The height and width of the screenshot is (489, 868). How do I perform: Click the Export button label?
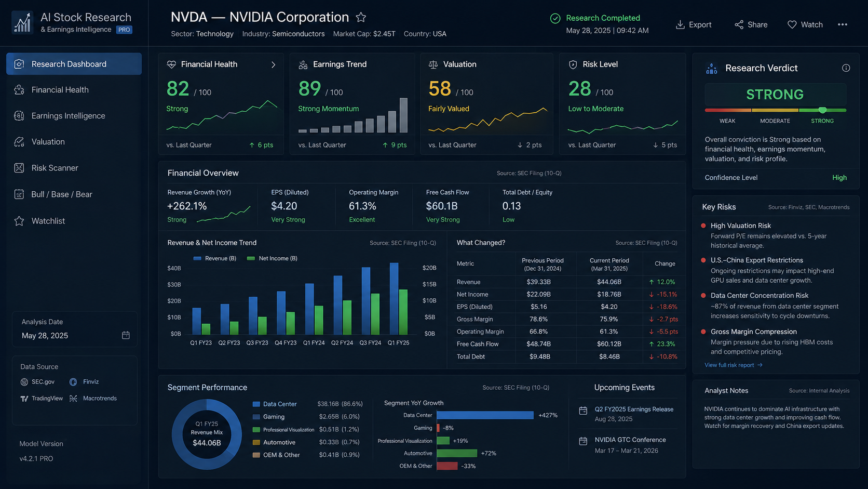tap(700, 24)
